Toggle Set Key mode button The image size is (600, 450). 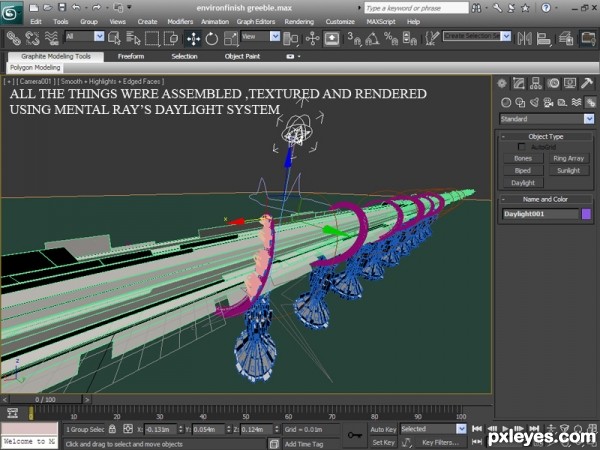(383, 442)
